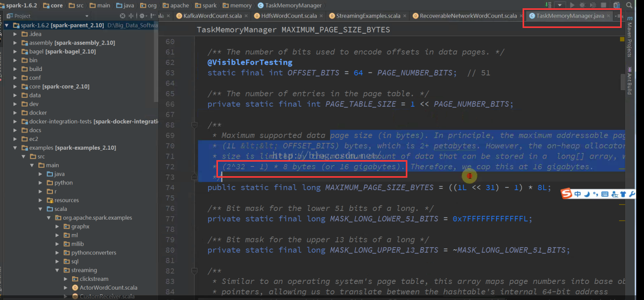Open ActorWordCount.scala in the tree
The image size is (644, 300).
104,288
